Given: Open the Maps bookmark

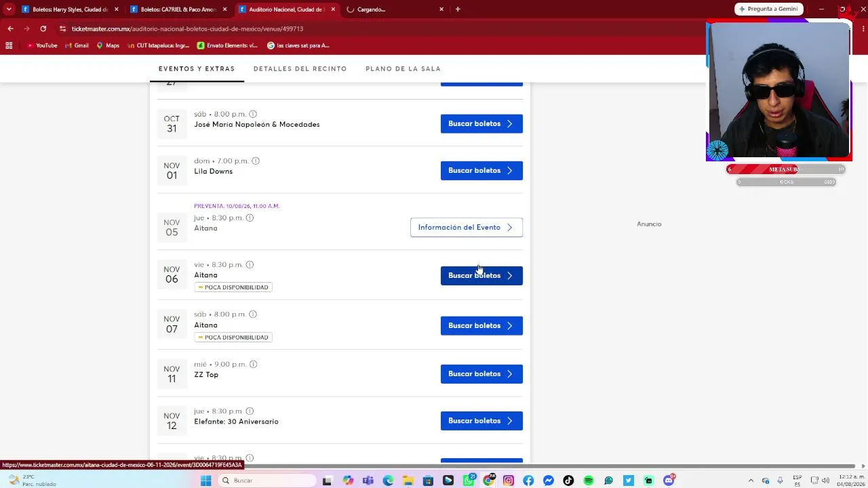Looking at the screenshot, I should tap(108, 45).
